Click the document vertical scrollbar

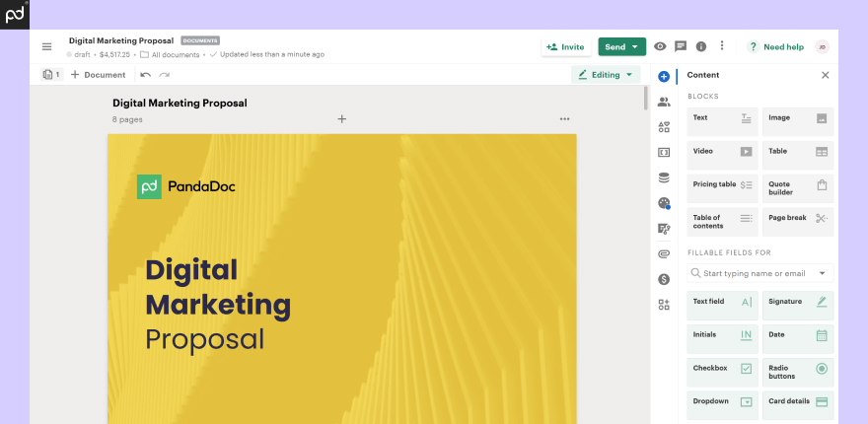645,98
